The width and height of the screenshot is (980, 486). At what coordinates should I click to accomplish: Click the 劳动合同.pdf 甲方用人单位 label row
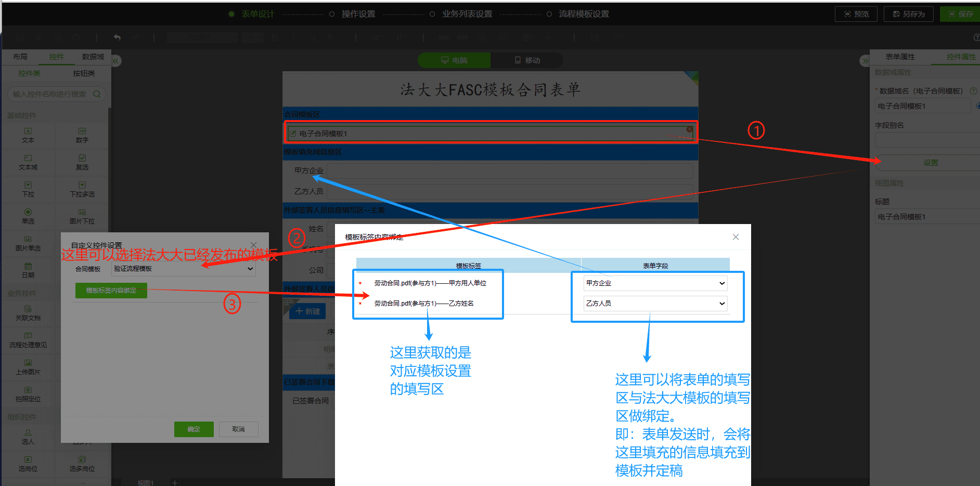[430, 283]
